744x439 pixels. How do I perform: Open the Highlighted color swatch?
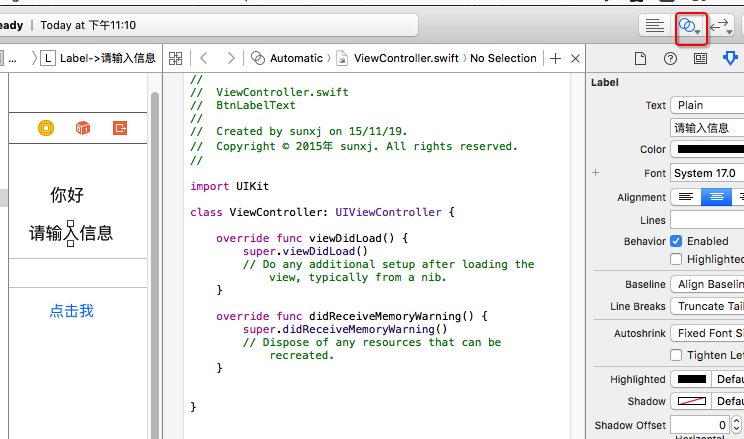click(x=691, y=379)
